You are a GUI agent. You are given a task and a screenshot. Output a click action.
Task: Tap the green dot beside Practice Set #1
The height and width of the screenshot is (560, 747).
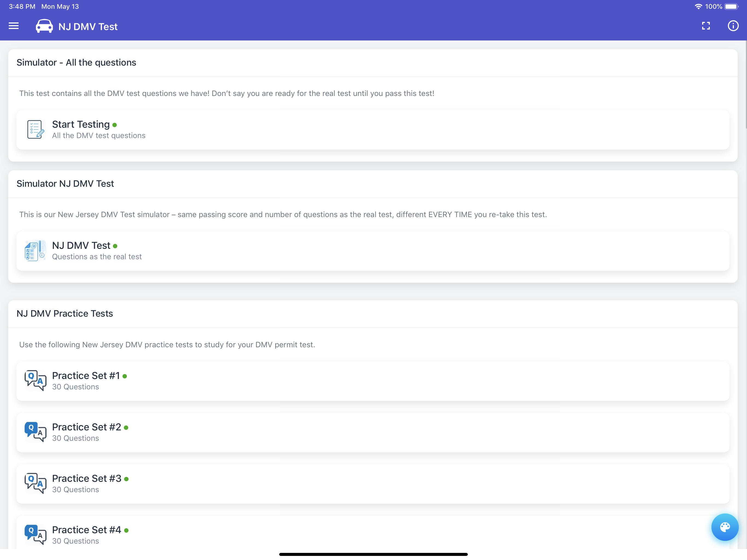click(125, 376)
